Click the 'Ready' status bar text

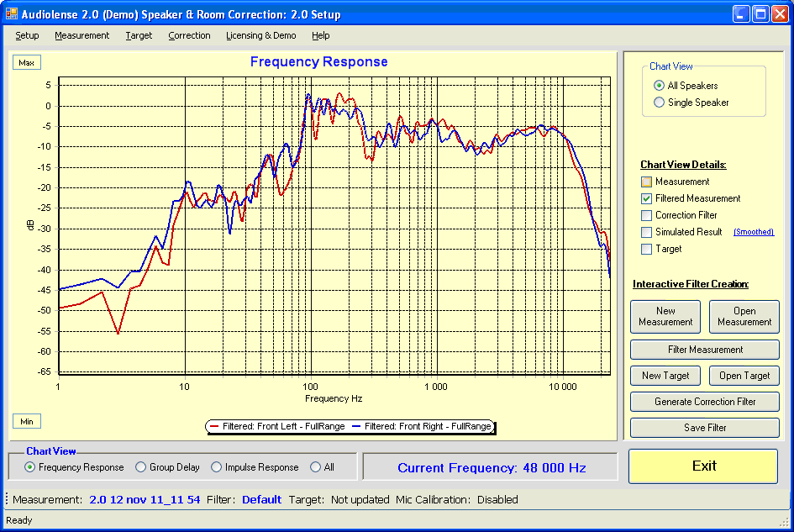pyautogui.click(x=18, y=520)
